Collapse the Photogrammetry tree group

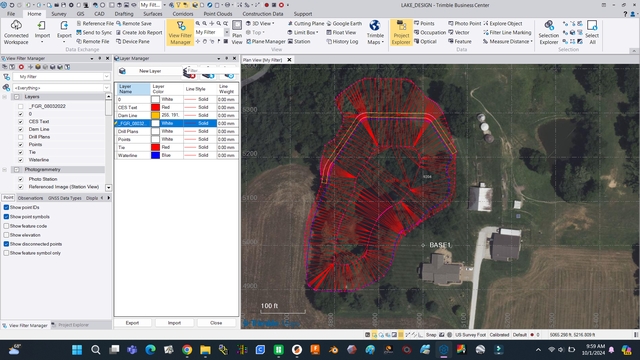[x=5, y=169]
